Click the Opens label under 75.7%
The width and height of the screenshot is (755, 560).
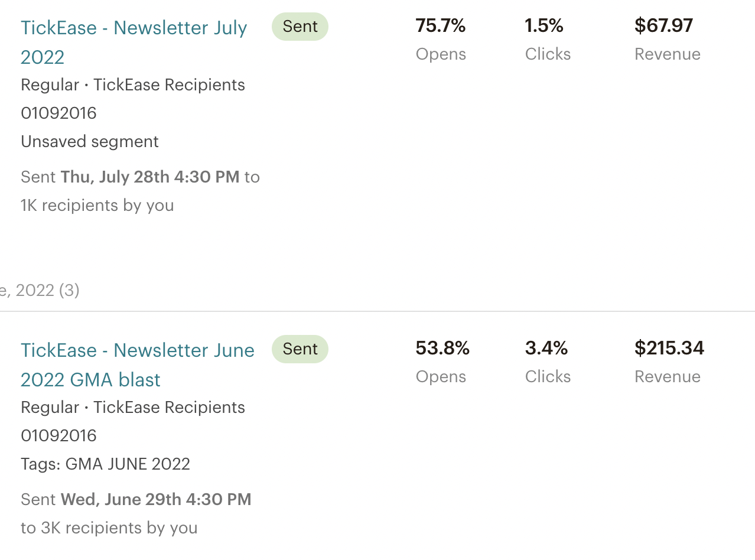(x=441, y=54)
